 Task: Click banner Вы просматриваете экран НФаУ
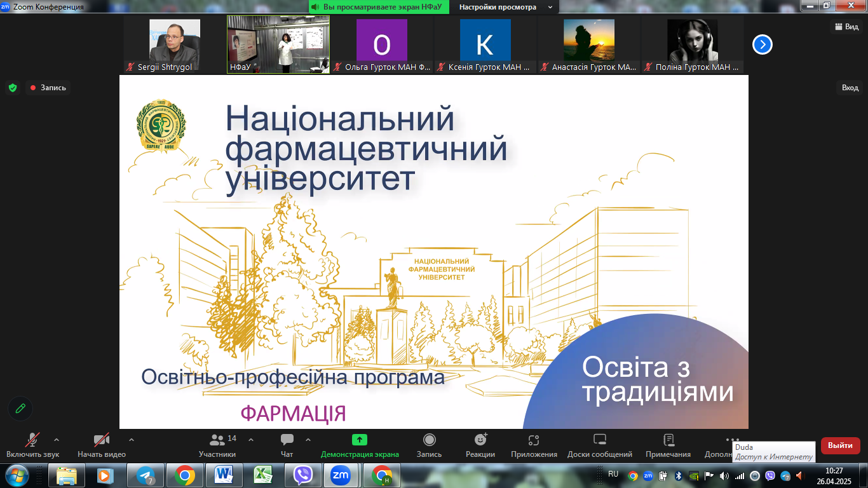(x=379, y=7)
